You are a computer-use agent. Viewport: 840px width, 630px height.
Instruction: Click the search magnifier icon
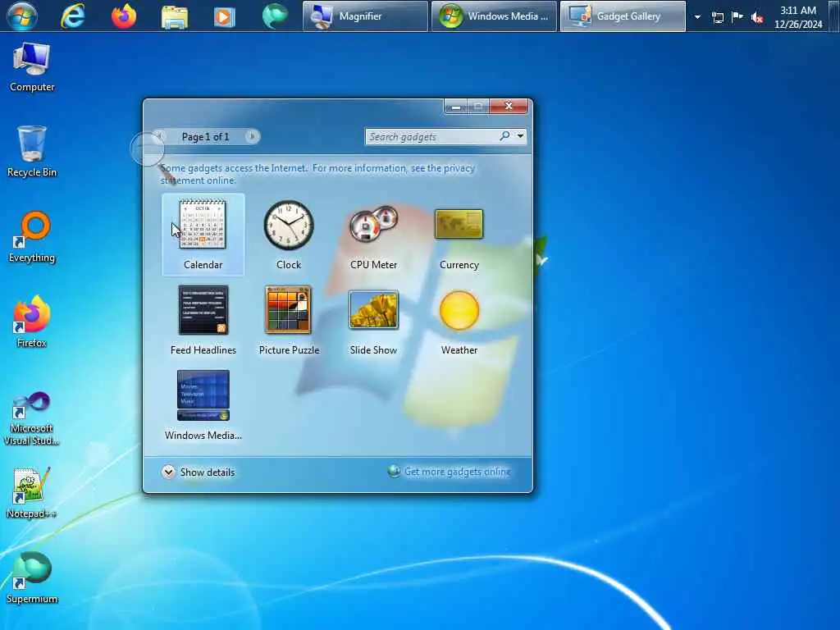[x=504, y=136]
